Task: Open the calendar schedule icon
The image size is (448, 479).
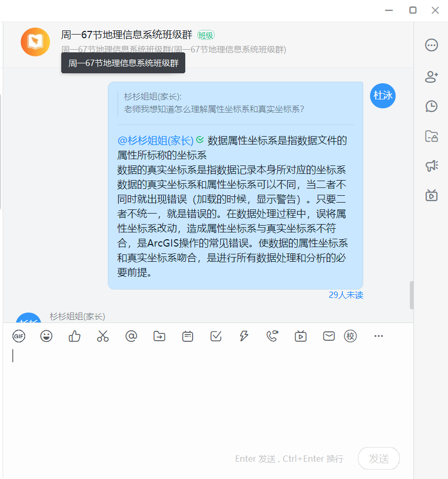Action: click(187, 336)
